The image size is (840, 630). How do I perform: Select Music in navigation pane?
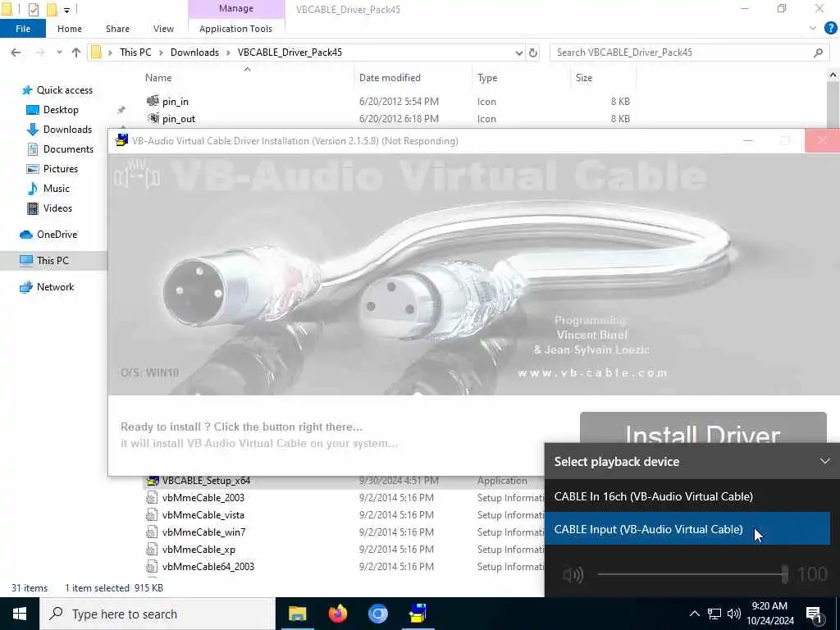[57, 189]
